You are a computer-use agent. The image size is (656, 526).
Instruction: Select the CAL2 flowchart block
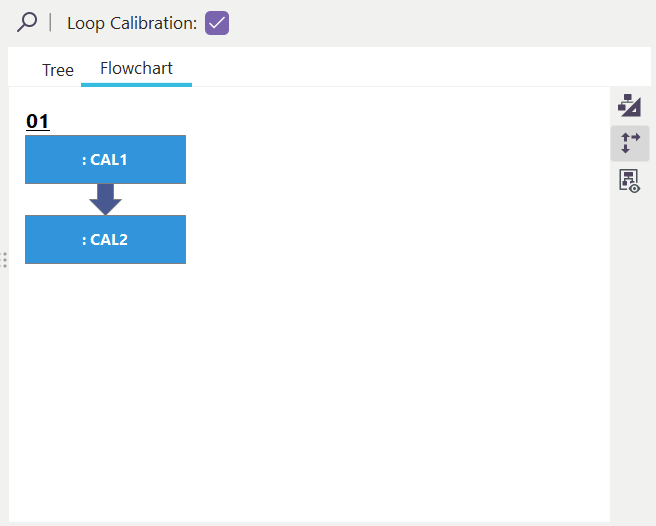(x=105, y=240)
